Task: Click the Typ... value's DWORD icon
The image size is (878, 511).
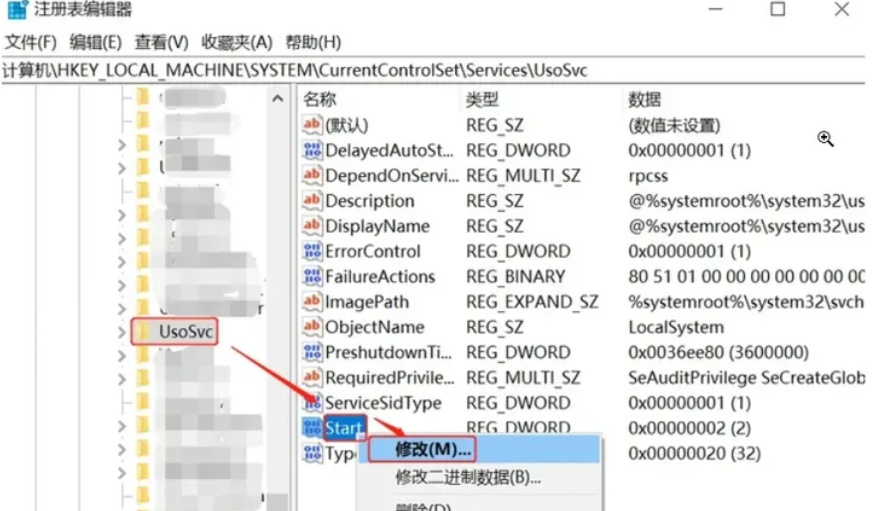Action: [312, 453]
